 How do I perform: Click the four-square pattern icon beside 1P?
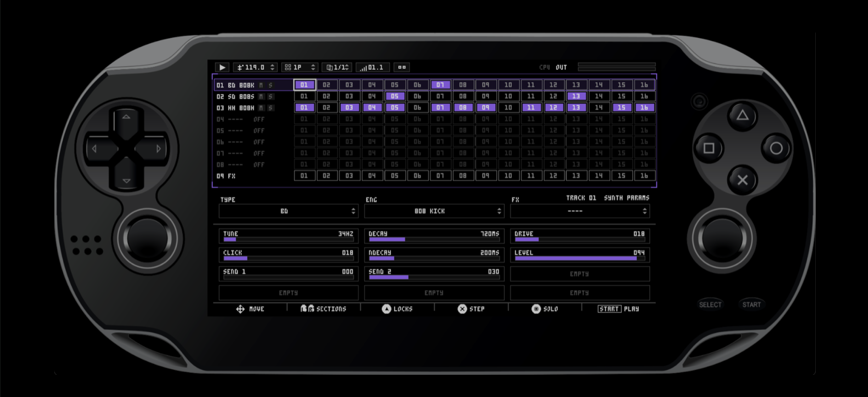(288, 67)
